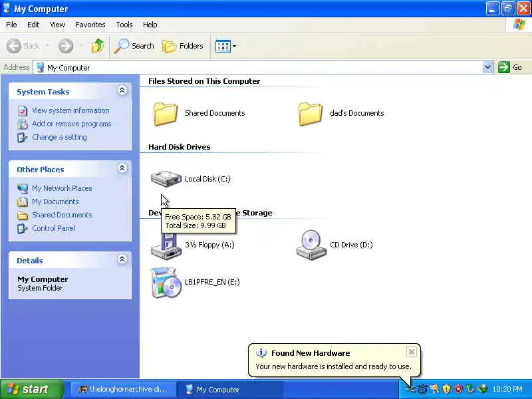Select dad's Documents folder icon
532x399 pixels.
point(311,114)
